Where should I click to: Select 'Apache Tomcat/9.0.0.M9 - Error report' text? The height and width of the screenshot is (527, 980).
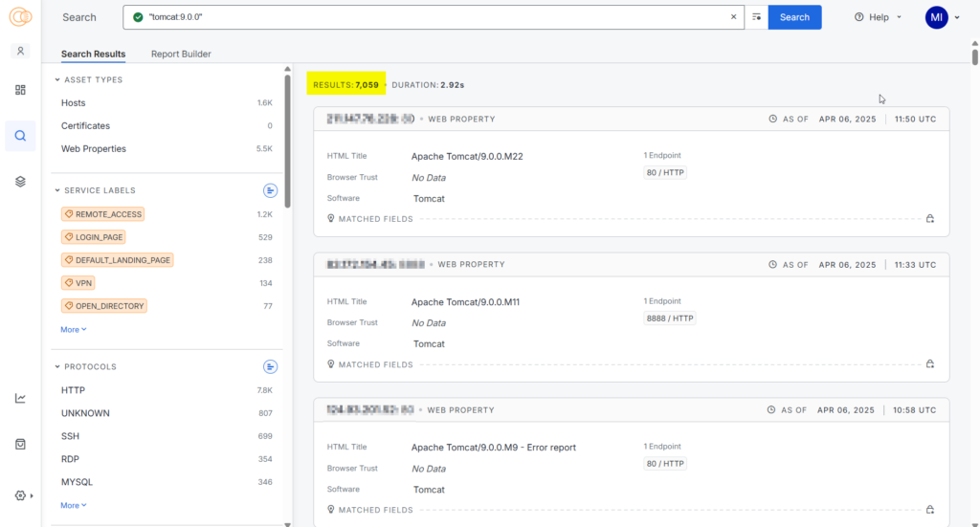point(493,448)
